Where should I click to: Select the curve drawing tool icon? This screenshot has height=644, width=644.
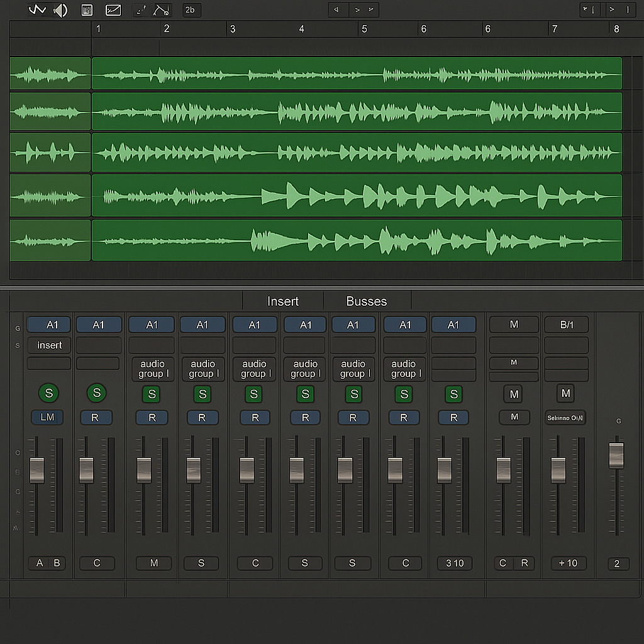click(162, 10)
